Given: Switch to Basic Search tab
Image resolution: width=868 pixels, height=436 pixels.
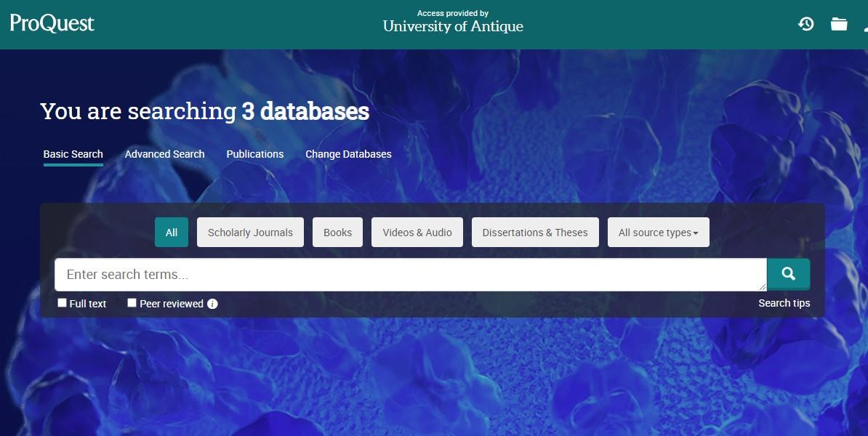Looking at the screenshot, I should (73, 154).
